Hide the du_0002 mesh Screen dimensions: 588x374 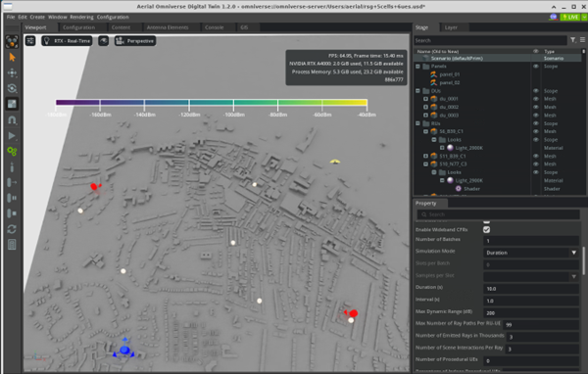pyautogui.click(x=536, y=107)
